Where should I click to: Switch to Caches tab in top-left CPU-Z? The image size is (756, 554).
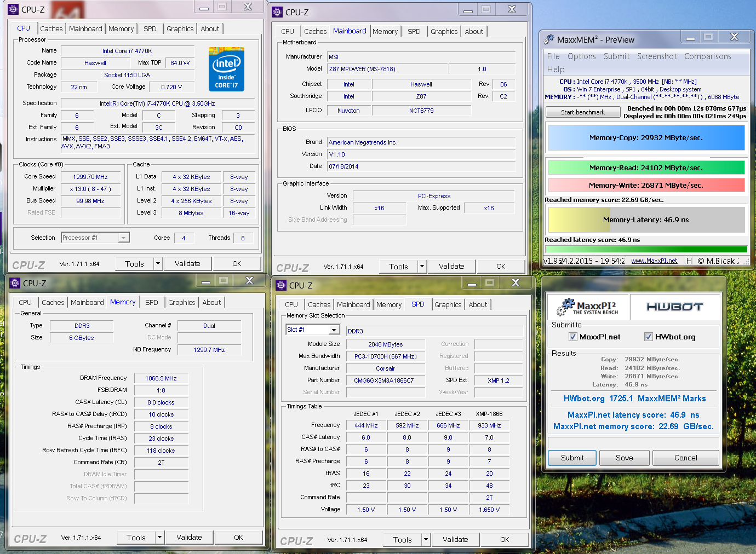pos(51,28)
